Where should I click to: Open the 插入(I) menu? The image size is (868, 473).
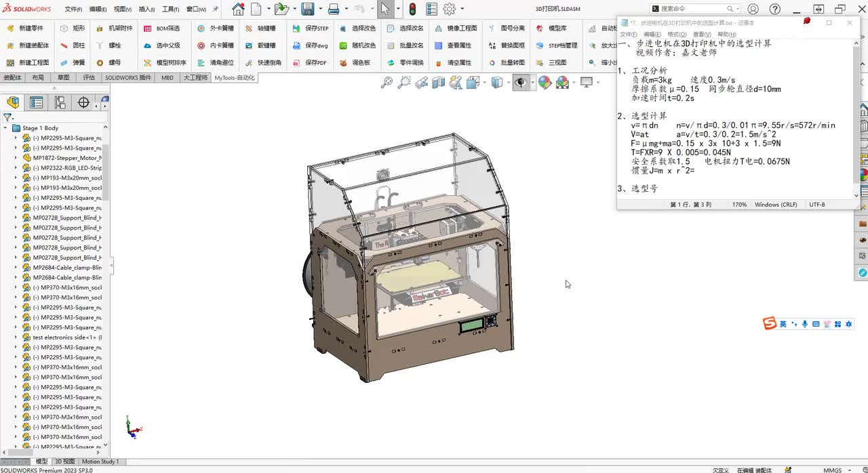[x=146, y=9]
